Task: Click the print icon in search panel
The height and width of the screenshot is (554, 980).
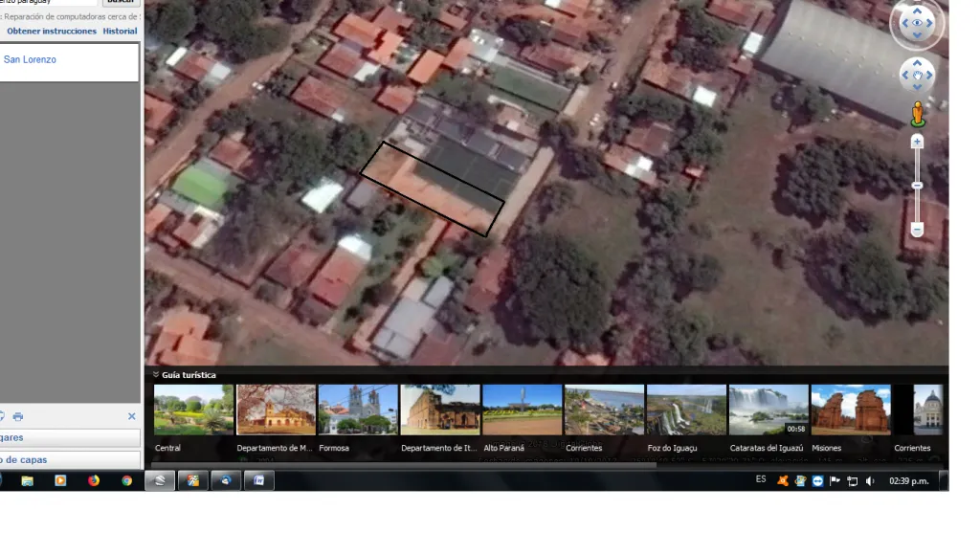Action: (18, 416)
